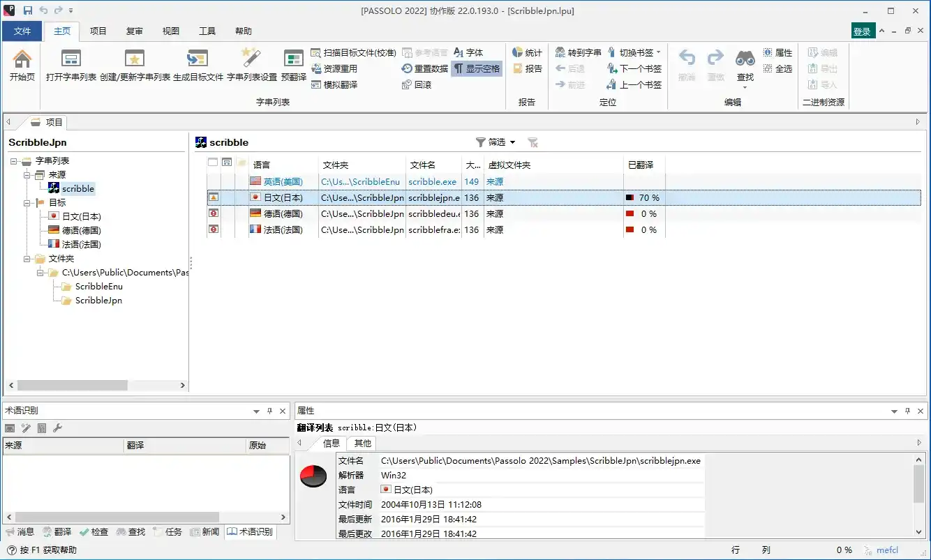Toggle pin on 术语识别 panel

tap(270, 411)
